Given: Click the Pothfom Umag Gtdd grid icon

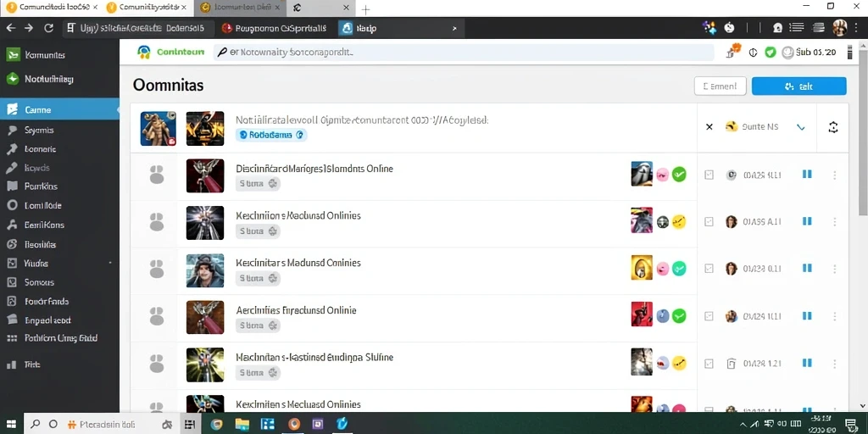Looking at the screenshot, I should 12,338.
